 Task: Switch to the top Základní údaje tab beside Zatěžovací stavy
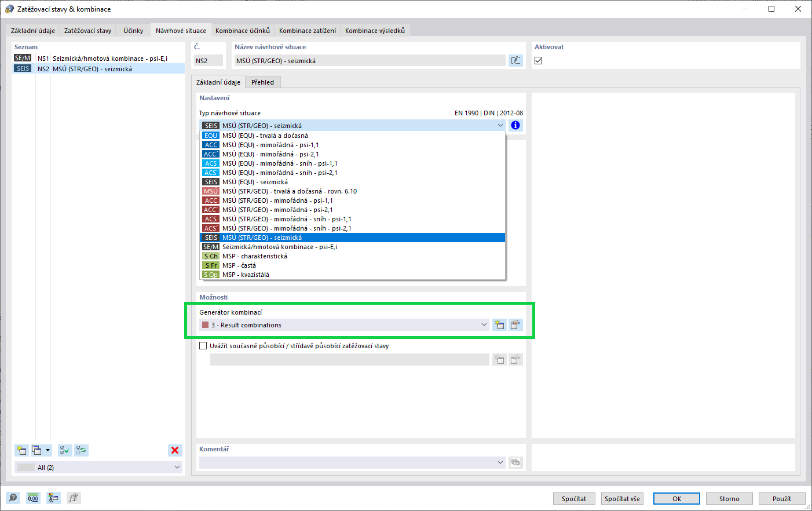tap(33, 31)
